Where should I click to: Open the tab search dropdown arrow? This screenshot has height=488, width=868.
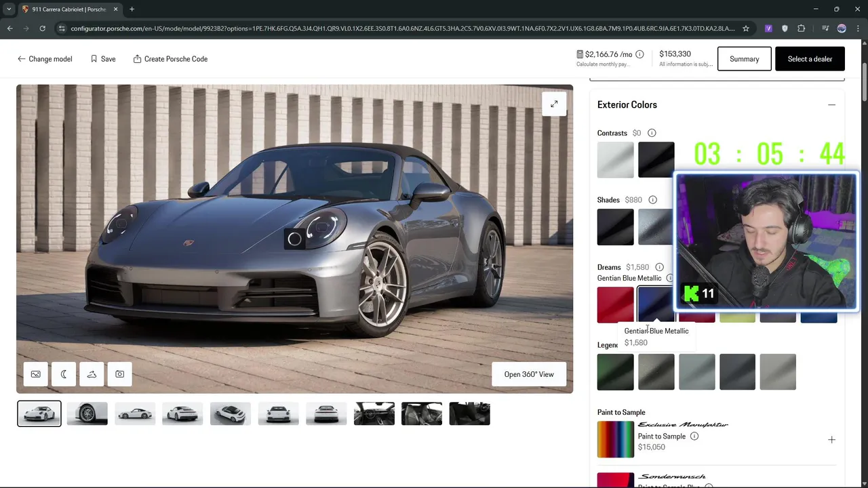click(9, 9)
